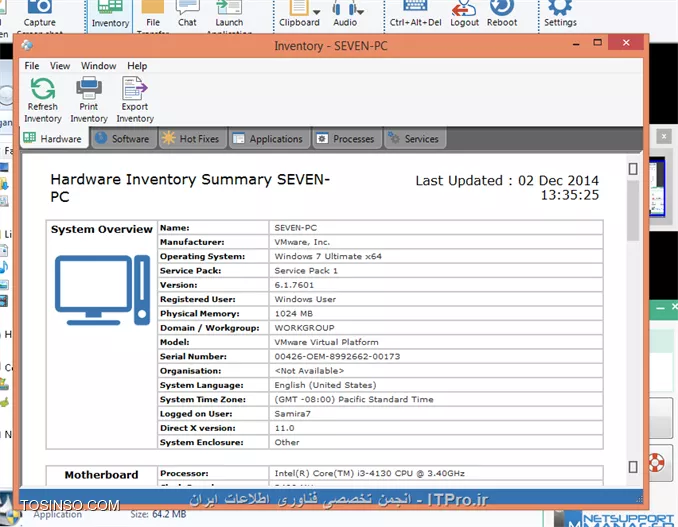Maximize the Inventory window
This screenshot has width=678, height=527.
597,42
